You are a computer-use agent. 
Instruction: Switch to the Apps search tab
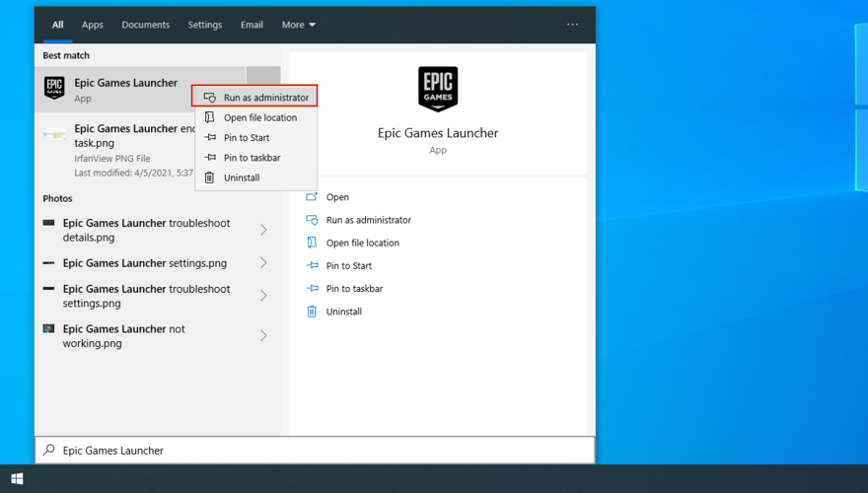coord(93,25)
